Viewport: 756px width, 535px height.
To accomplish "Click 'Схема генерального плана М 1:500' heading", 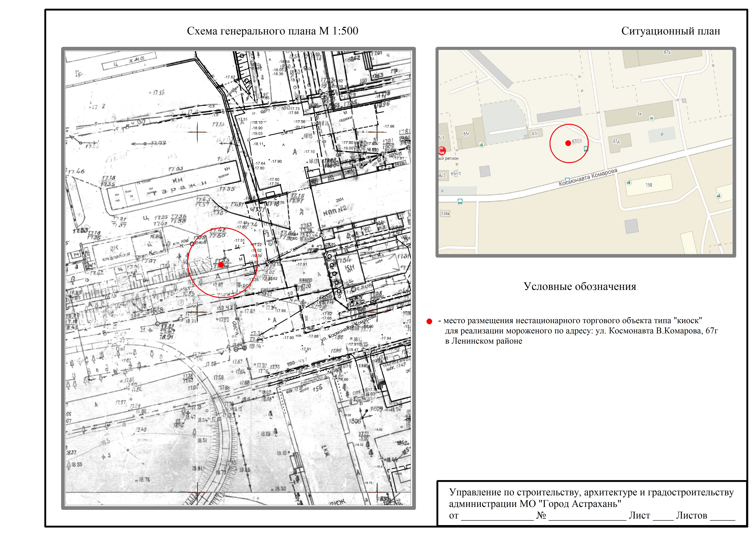I will [x=272, y=31].
